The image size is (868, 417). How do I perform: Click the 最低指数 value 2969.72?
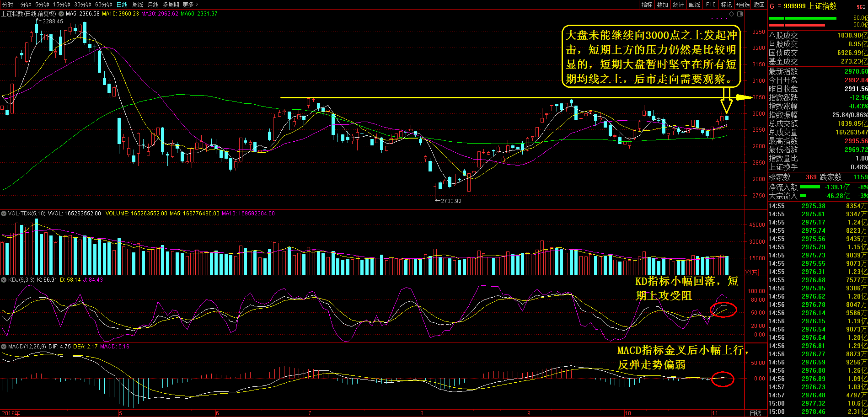[x=856, y=150]
